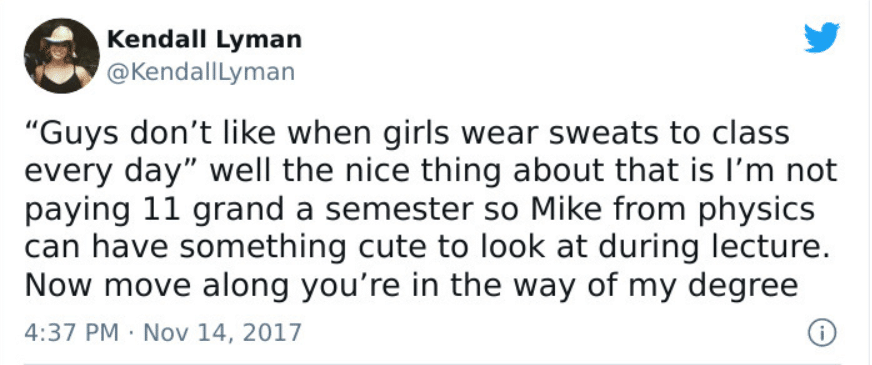Click the Twitter bird logo icon
This screenshot has height=365, width=872.
click(822, 38)
